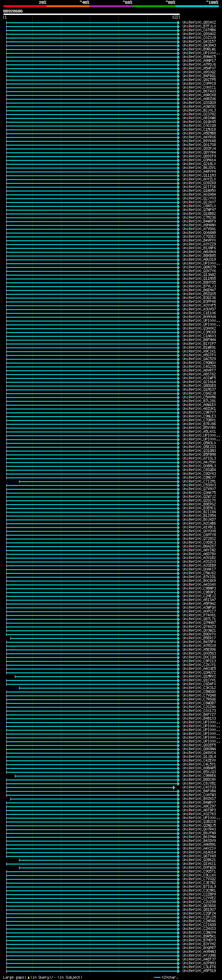This screenshot has width=222, height=980.
Task: Select the UniRef100_A7JUH6 label
Action: [199, 955]
